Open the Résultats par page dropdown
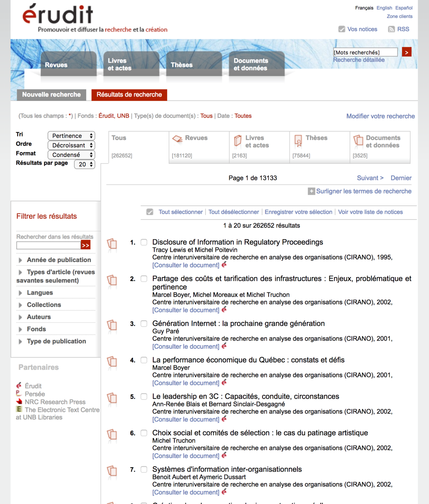 (84, 164)
